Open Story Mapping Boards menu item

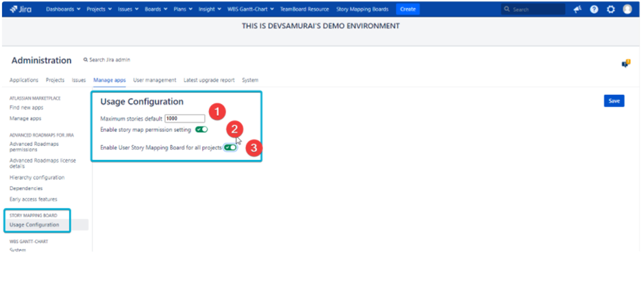tap(362, 10)
